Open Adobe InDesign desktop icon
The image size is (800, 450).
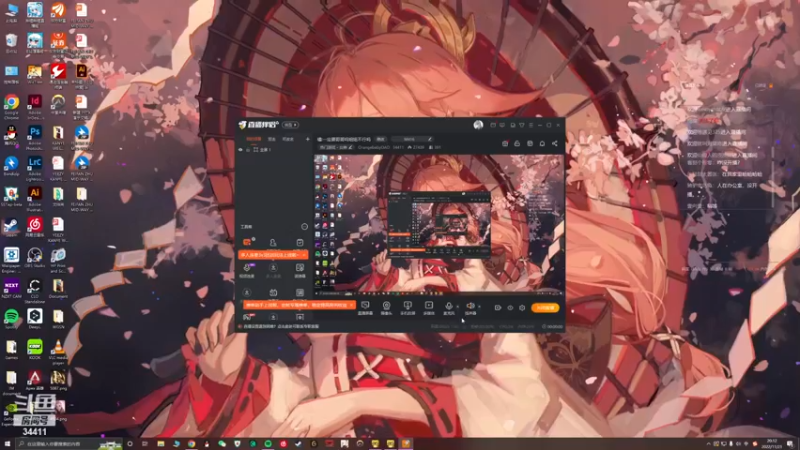click(x=35, y=106)
